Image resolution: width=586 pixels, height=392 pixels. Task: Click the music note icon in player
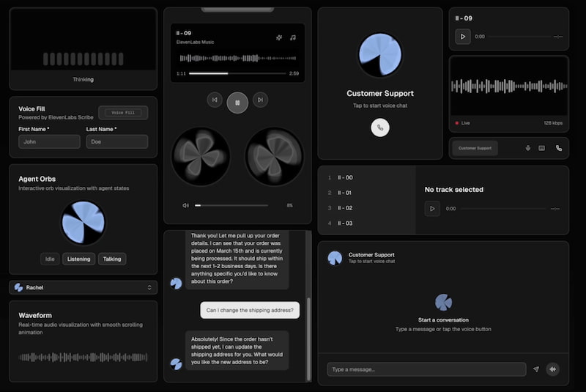click(x=293, y=37)
